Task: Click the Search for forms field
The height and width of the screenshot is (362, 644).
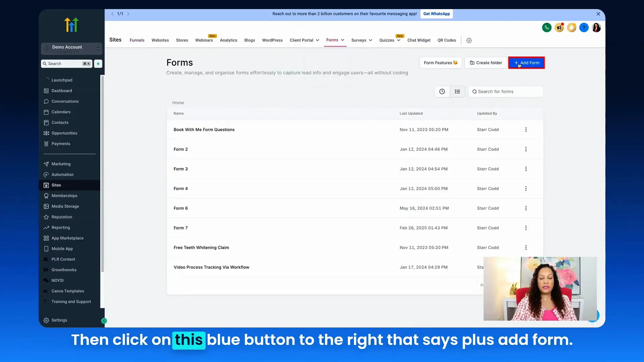Action: (506, 92)
